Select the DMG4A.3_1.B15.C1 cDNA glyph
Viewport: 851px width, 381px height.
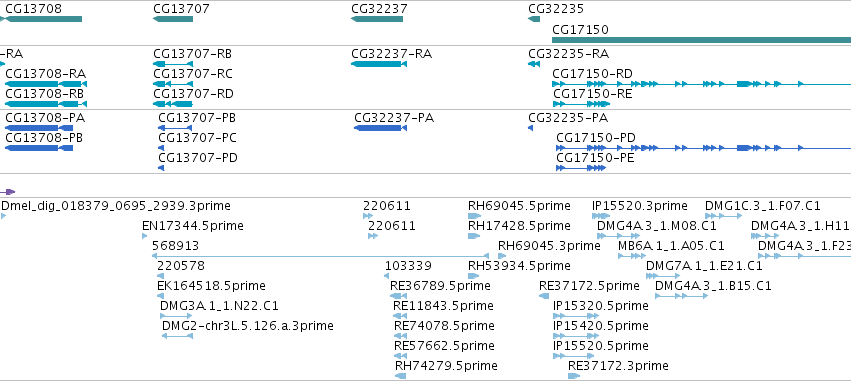pos(682,296)
